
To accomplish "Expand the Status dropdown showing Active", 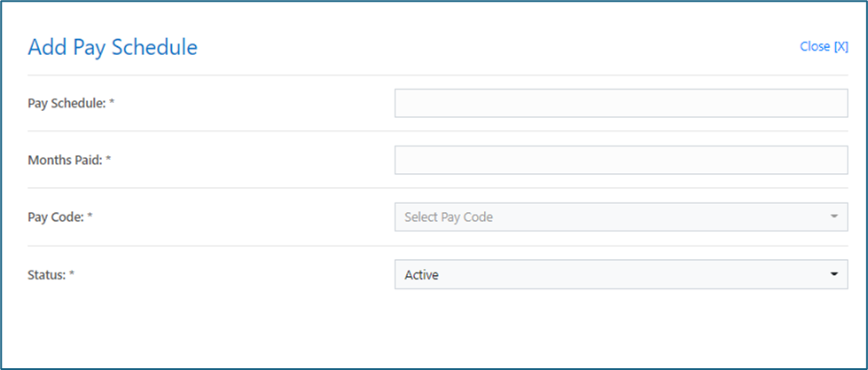I will [622, 274].
